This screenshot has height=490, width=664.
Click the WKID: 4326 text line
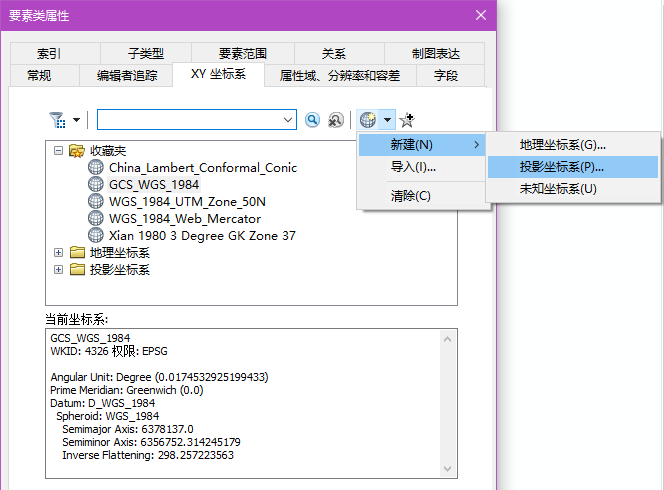tap(109, 351)
